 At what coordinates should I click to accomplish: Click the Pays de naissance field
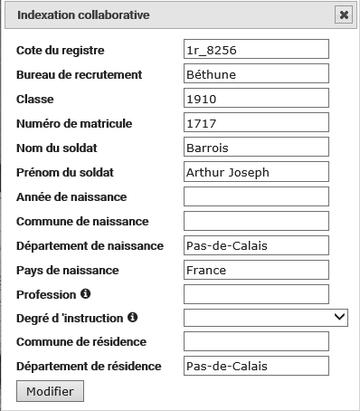click(x=256, y=270)
